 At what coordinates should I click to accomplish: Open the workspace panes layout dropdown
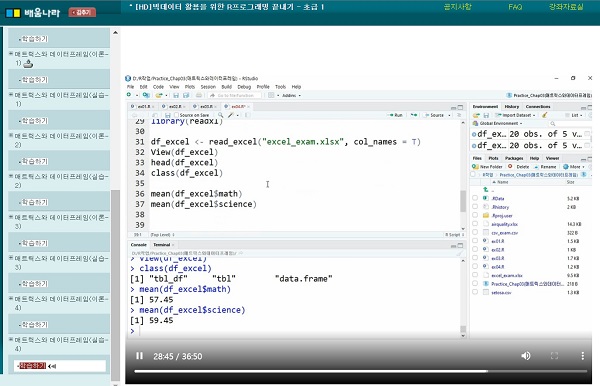pos(273,95)
